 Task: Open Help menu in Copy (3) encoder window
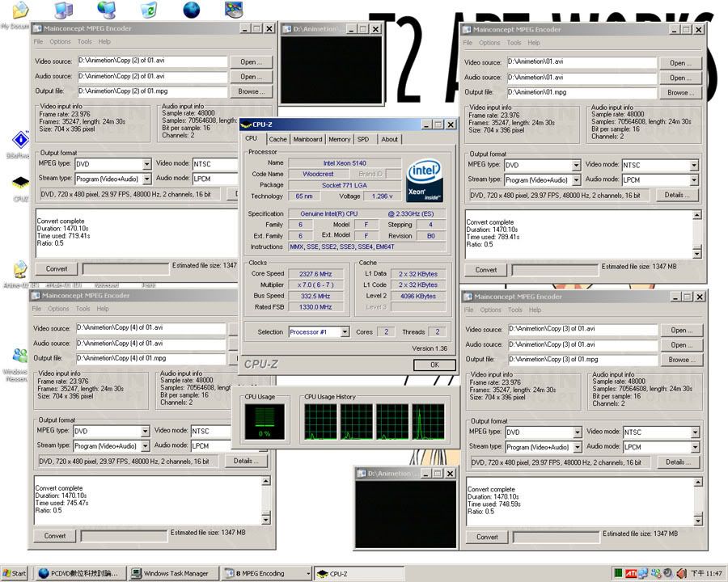click(x=535, y=310)
